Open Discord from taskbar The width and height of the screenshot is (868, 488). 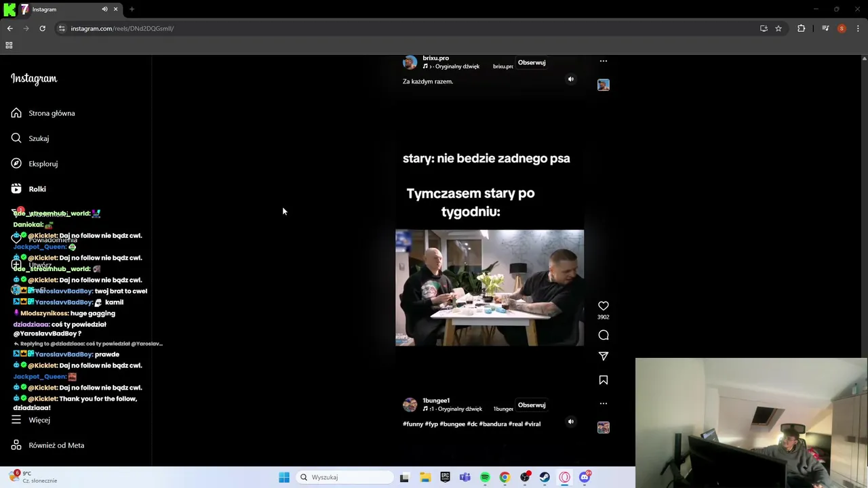(x=585, y=477)
